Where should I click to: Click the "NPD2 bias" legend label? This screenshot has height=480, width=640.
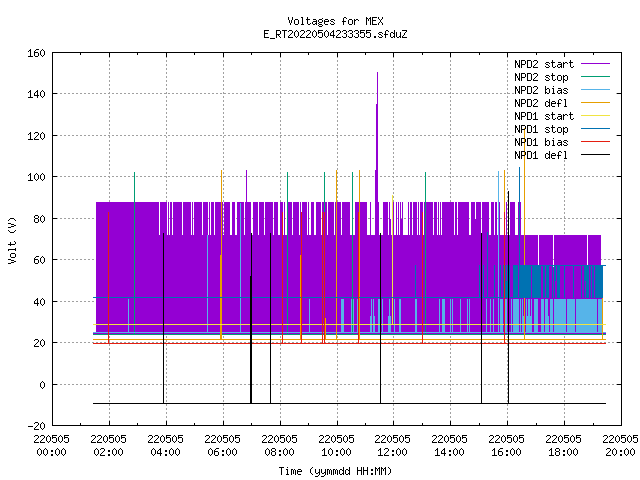click(541, 90)
